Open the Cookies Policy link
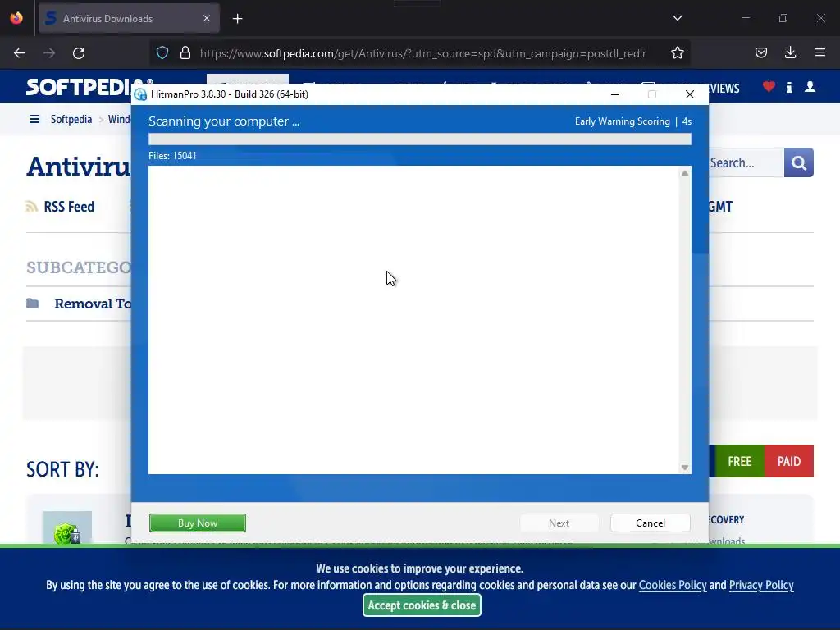840x630 pixels. coord(673,585)
